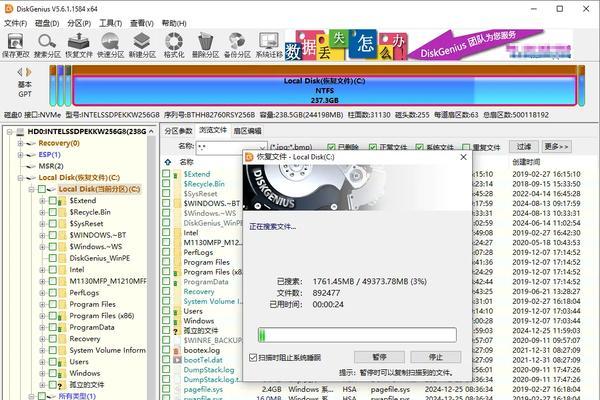The width and height of the screenshot is (600, 400).
Task: Enable the 重复文件 filter checkbox
Action: [466, 147]
